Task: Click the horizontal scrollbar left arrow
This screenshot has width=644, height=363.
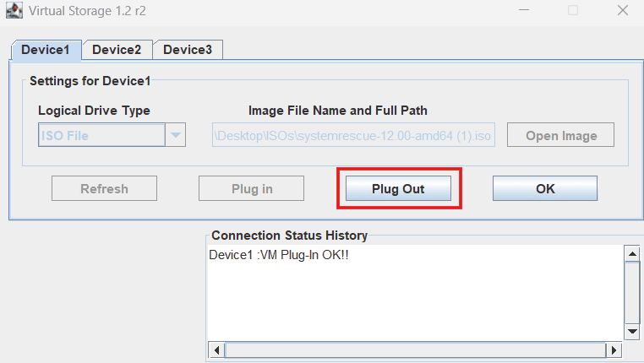Action: [x=216, y=349]
